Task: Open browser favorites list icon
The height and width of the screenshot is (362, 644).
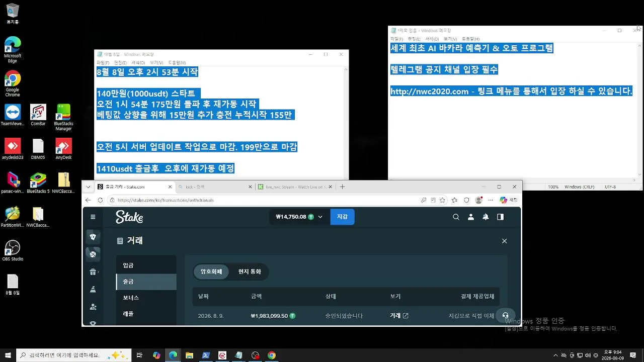Action: click(x=455, y=200)
